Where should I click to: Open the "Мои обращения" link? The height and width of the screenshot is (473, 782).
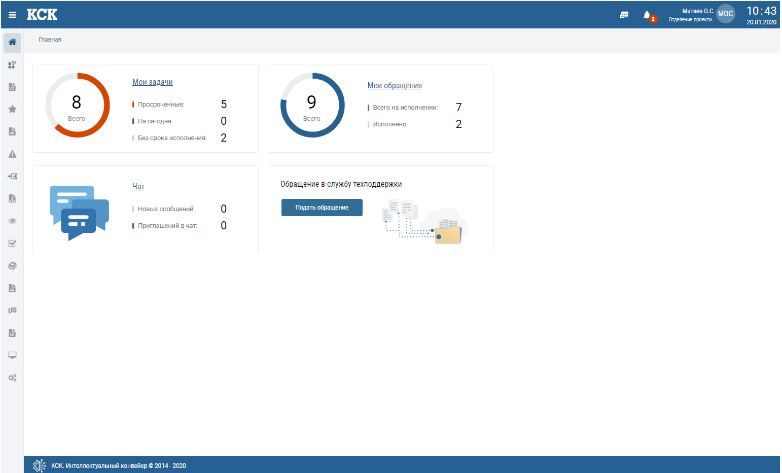tap(394, 86)
